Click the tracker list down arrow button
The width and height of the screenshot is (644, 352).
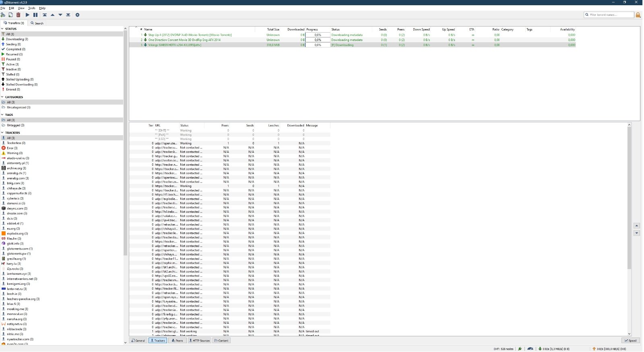coord(637,233)
